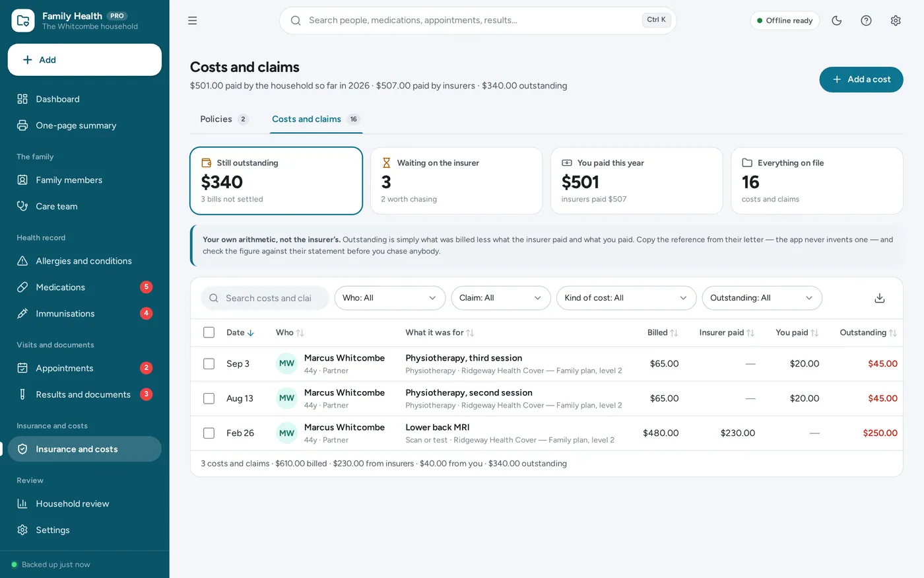Switch to dark mode with moon icon
This screenshot has width=924, height=578.
[x=837, y=20]
